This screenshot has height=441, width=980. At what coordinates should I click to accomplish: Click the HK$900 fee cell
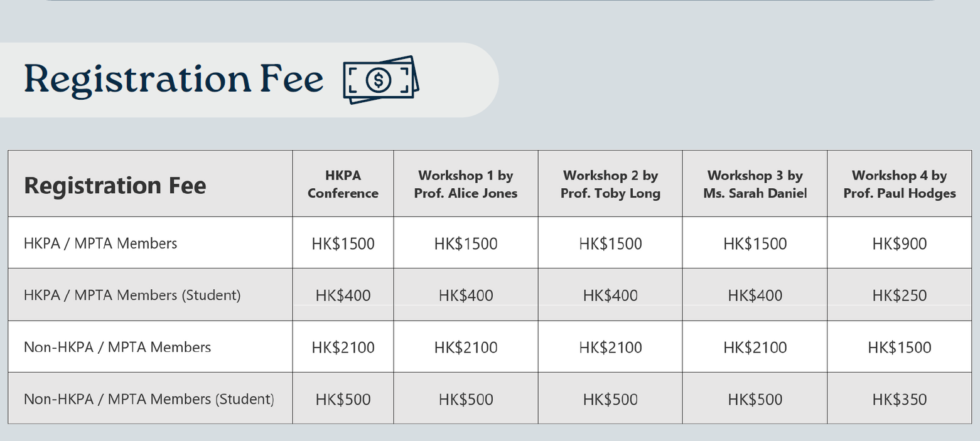(x=899, y=243)
